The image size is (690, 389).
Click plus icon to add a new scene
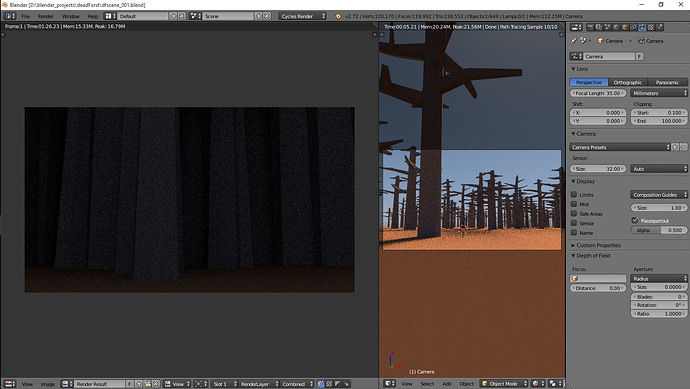point(259,16)
